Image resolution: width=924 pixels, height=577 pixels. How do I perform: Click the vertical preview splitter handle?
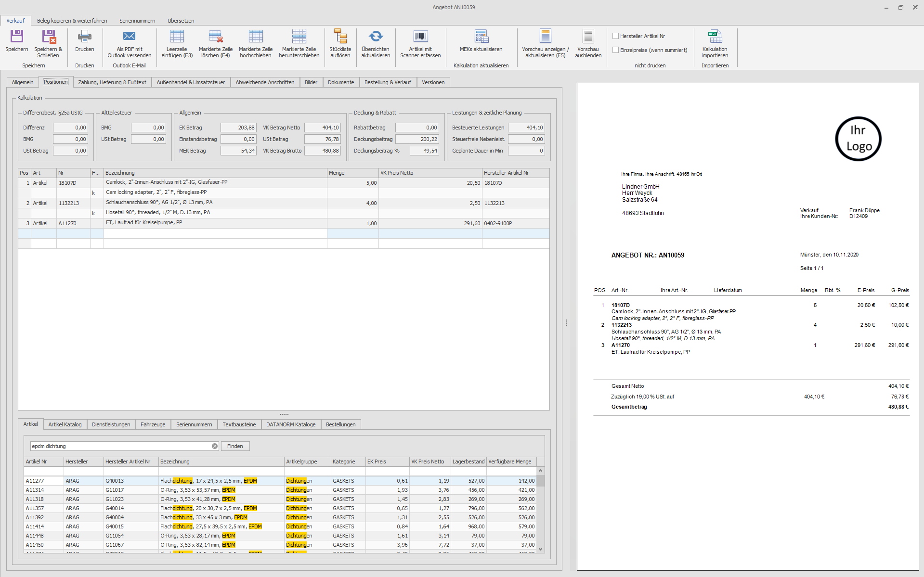pyautogui.click(x=566, y=323)
